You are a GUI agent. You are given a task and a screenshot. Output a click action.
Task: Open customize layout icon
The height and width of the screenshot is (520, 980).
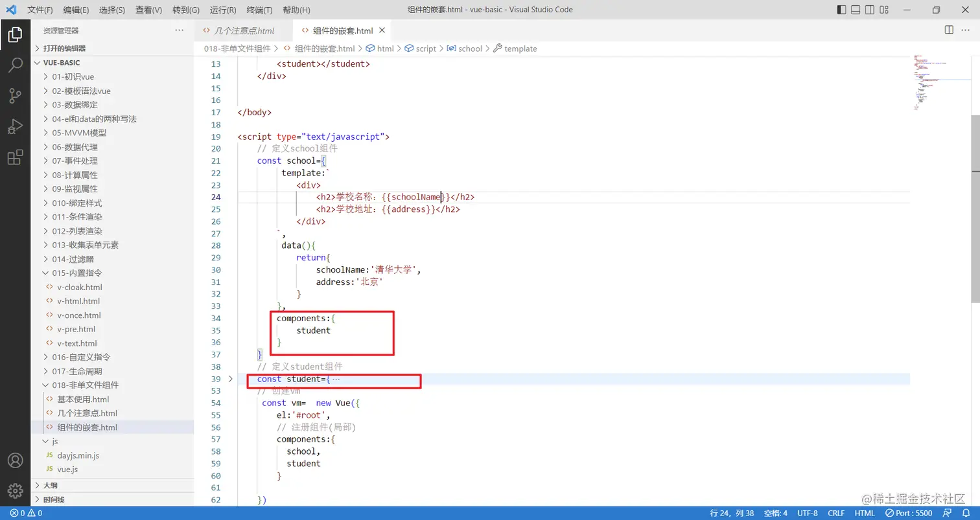(x=884, y=10)
